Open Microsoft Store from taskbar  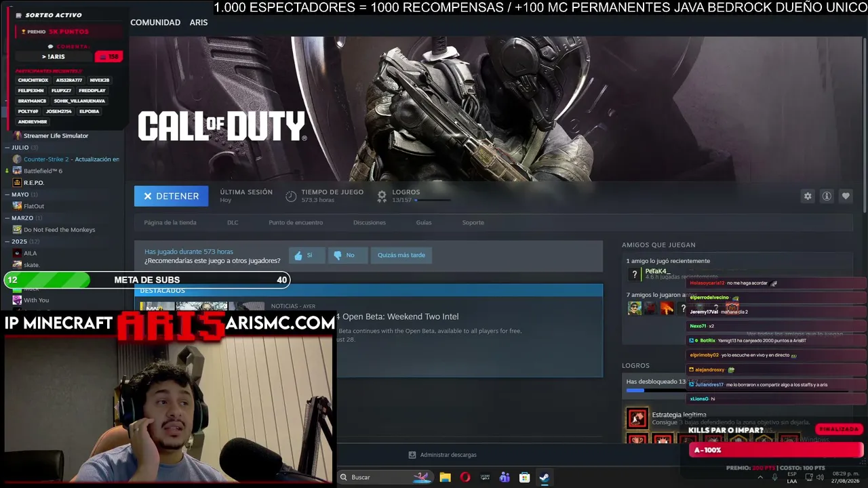point(524,477)
